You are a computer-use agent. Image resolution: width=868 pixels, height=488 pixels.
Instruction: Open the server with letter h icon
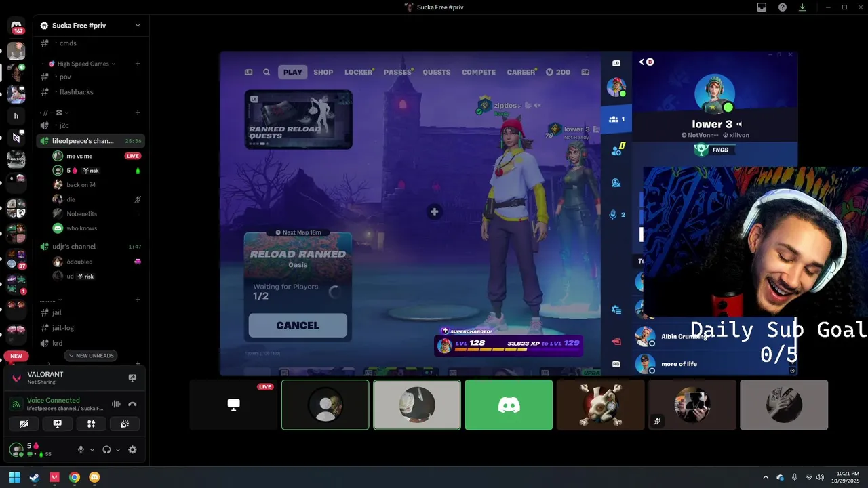(16, 116)
